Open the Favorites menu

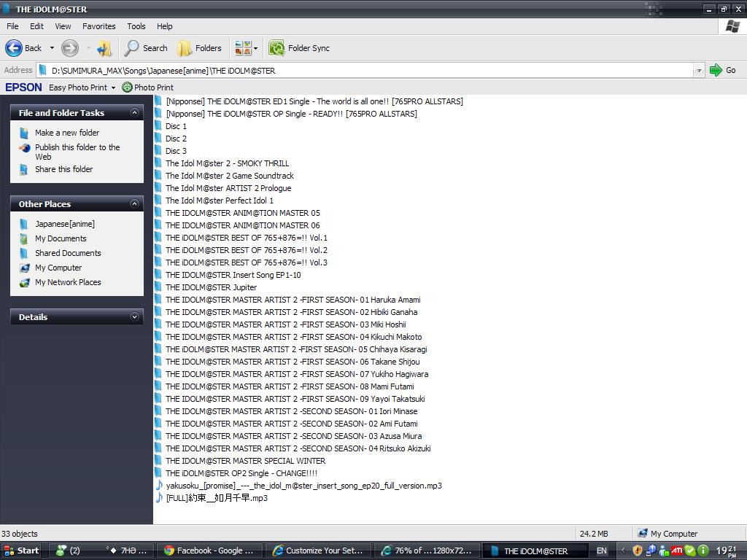99,26
